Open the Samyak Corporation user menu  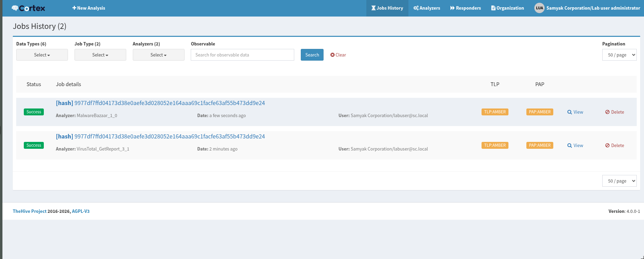[x=587, y=8]
